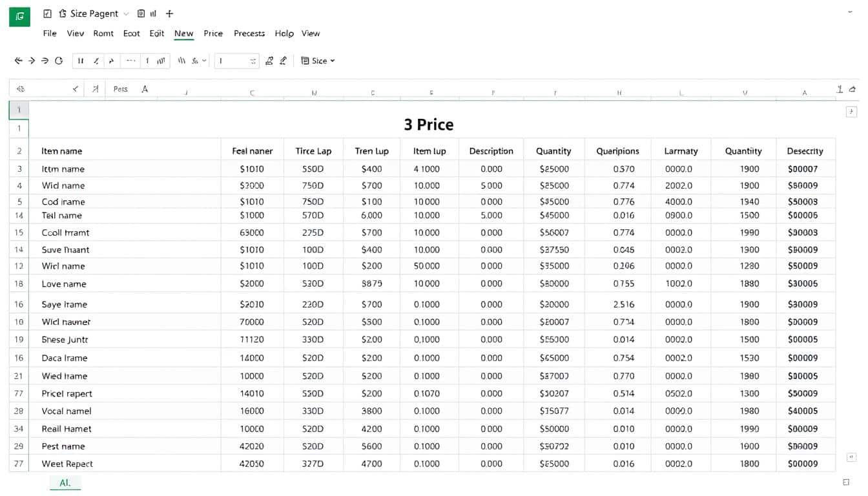Click the small scroll button beside the Weet Repect row
Screen dimensions: 868x496
(x=851, y=457)
